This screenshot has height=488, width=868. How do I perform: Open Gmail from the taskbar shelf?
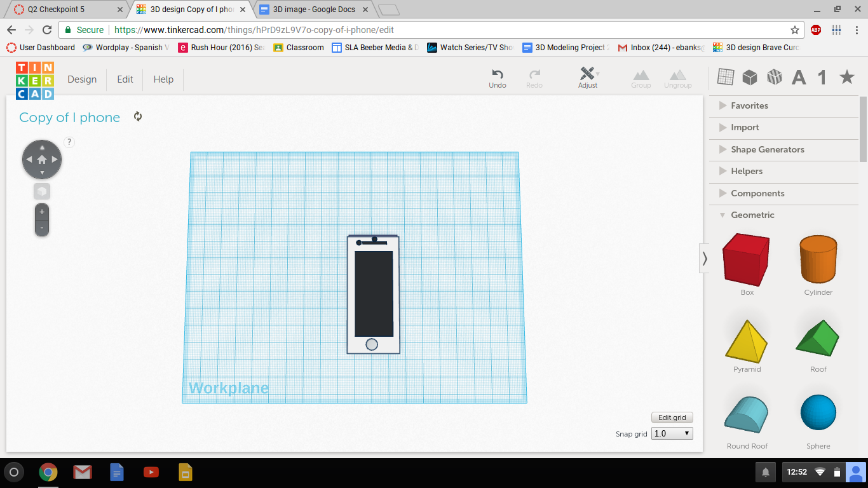tap(83, 472)
